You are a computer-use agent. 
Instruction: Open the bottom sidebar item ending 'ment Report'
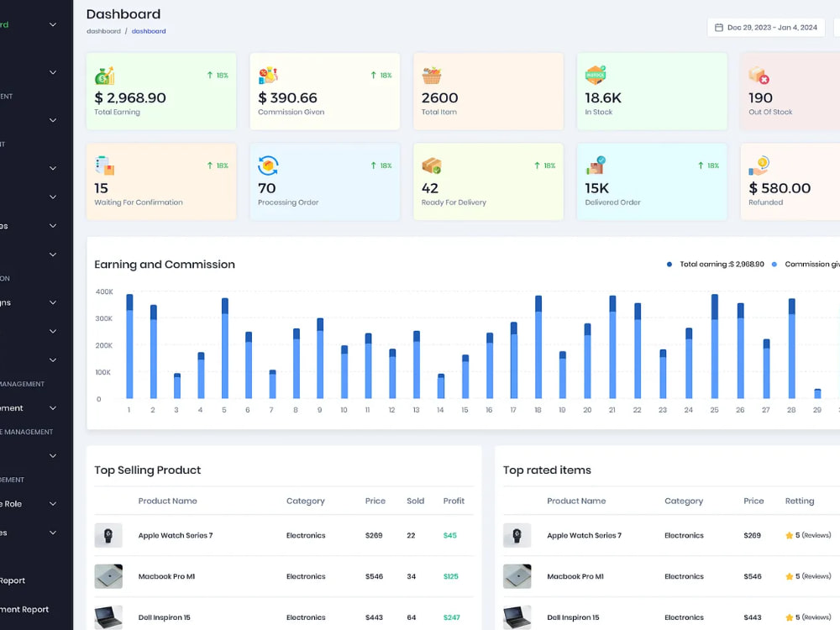24,609
